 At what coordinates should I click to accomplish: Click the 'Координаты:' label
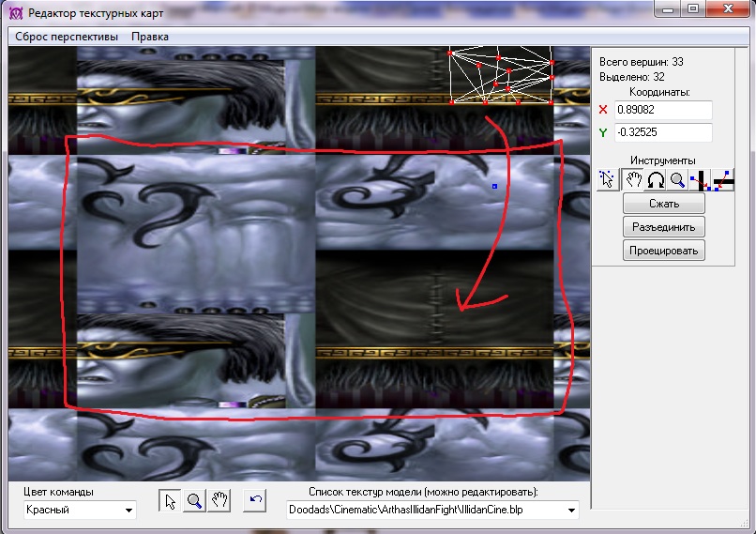(659, 92)
